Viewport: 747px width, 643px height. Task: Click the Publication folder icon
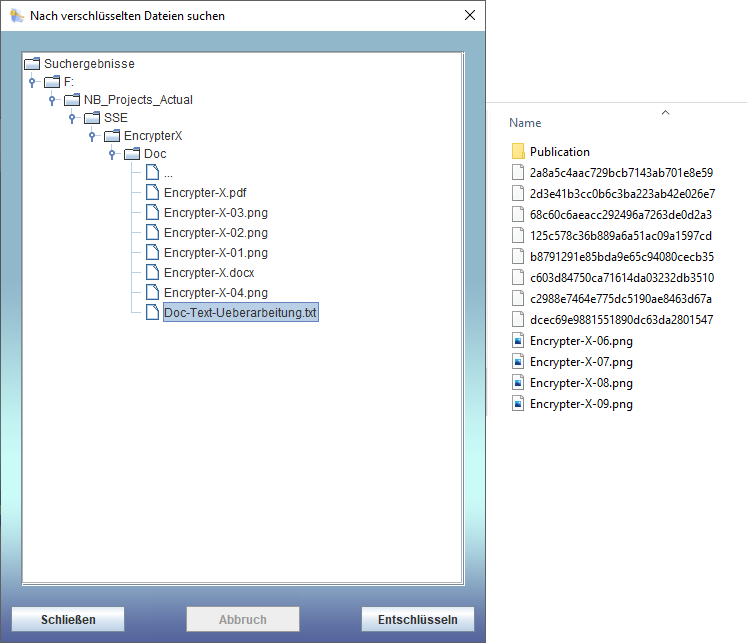[x=518, y=152]
